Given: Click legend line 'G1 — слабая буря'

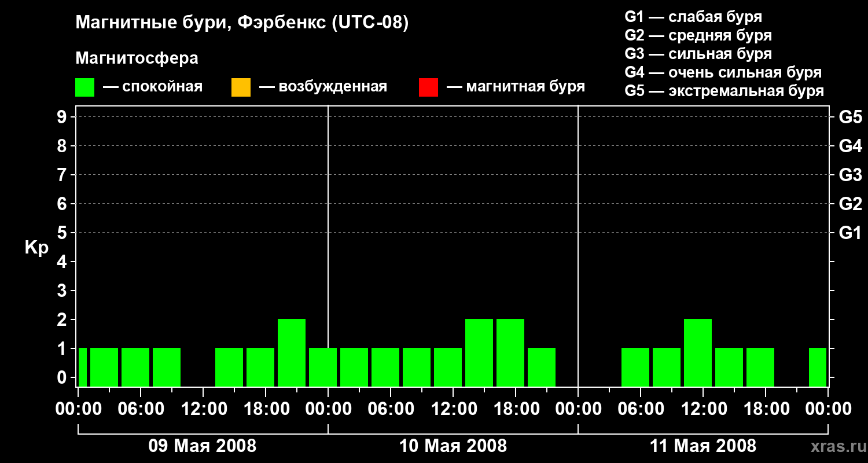Looking at the screenshot, I should [693, 16].
